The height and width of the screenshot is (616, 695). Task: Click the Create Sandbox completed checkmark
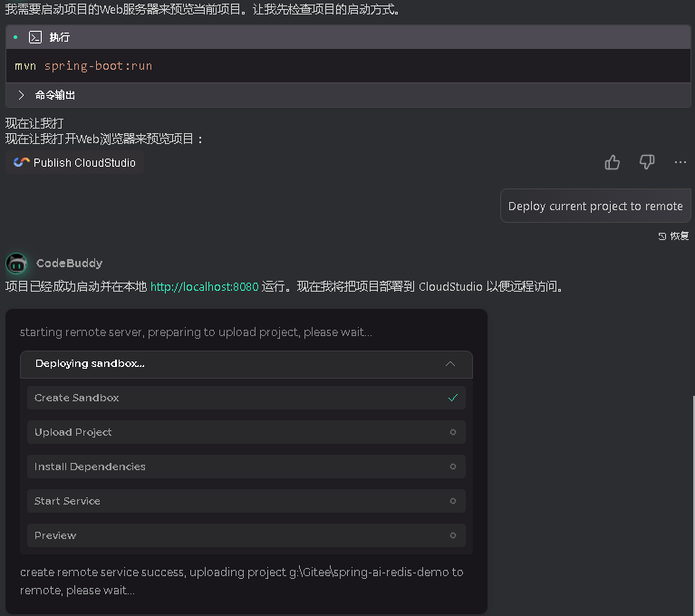[x=452, y=398]
